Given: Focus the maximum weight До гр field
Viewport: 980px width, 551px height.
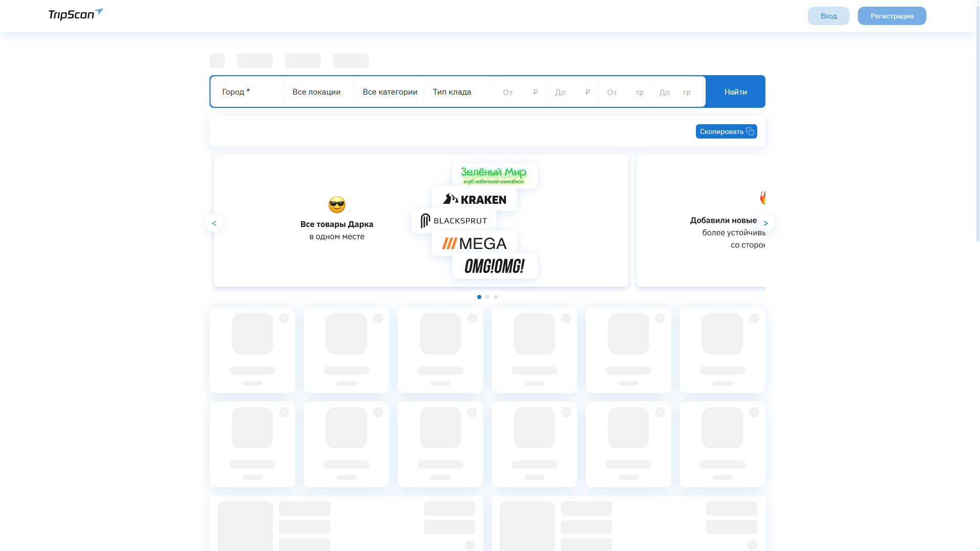Looking at the screenshot, I should pos(678,92).
